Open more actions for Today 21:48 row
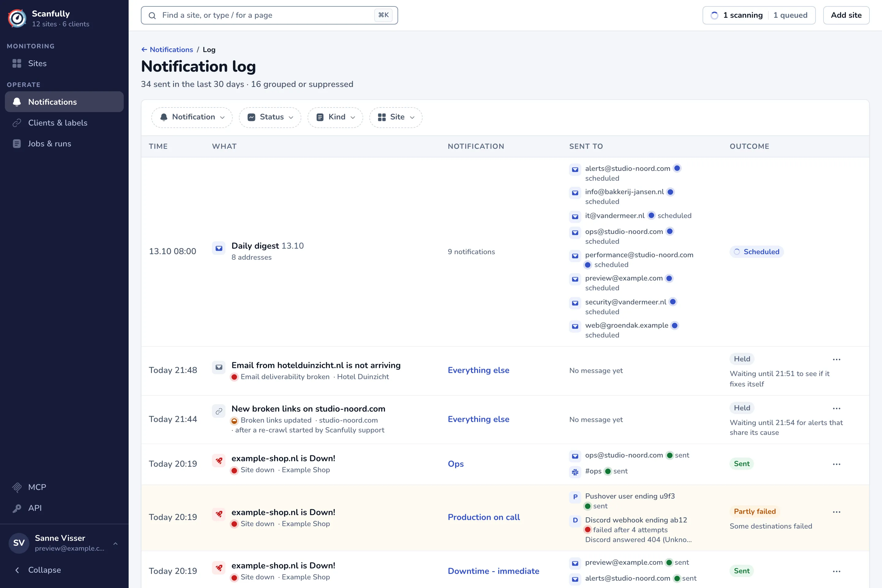The image size is (882, 588). tap(837, 359)
